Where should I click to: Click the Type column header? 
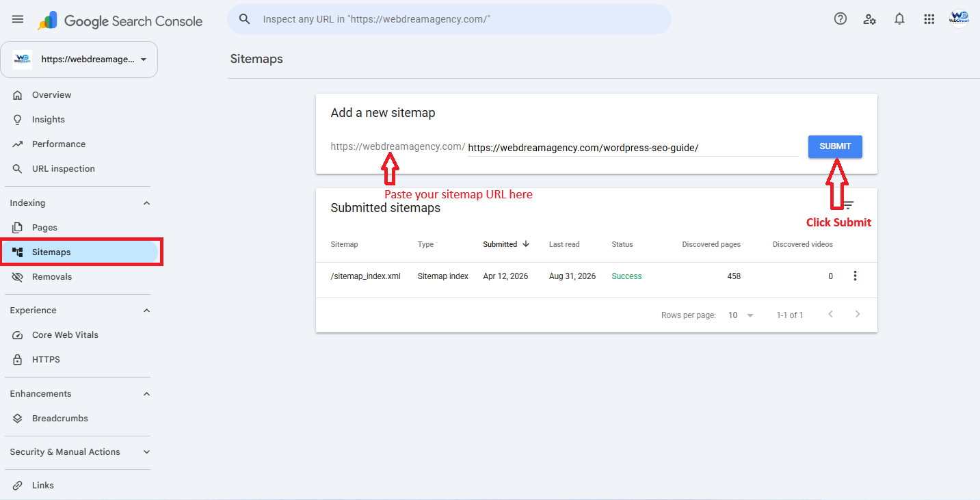[425, 244]
